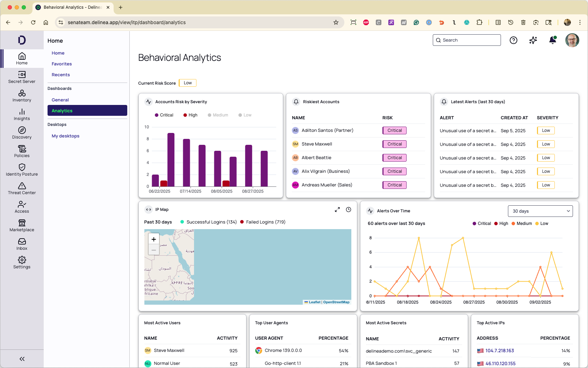Expand the IP Map to fullscreen
The image size is (588, 368).
(337, 210)
